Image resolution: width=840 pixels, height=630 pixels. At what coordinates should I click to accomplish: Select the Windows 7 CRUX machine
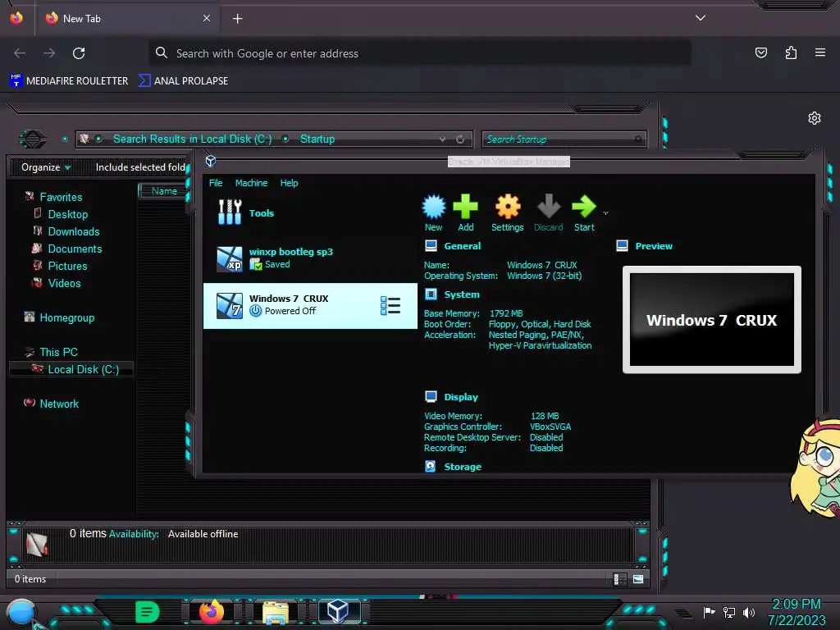pos(311,305)
